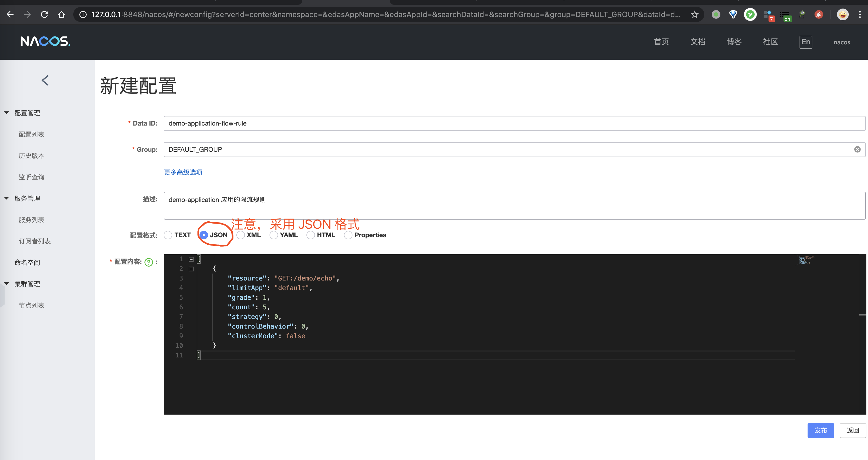Image resolution: width=868 pixels, height=460 pixels.
Task: Open the browser three-dot menu
Action: pyautogui.click(x=859, y=14)
